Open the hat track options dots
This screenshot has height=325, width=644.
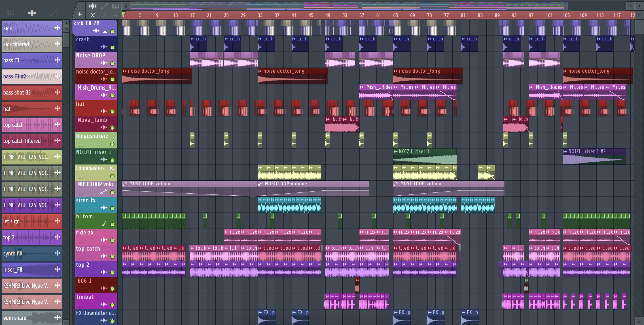(81, 114)
